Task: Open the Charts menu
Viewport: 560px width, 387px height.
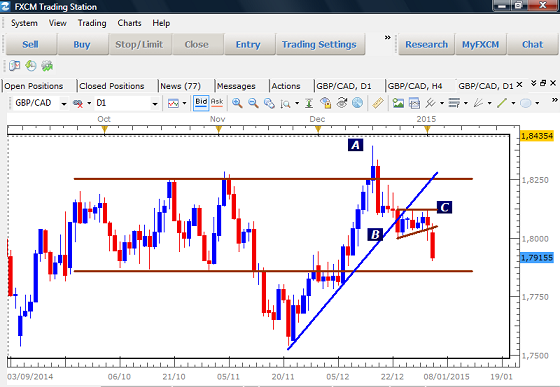Action: pyautogui.click(x=129, y=23)
